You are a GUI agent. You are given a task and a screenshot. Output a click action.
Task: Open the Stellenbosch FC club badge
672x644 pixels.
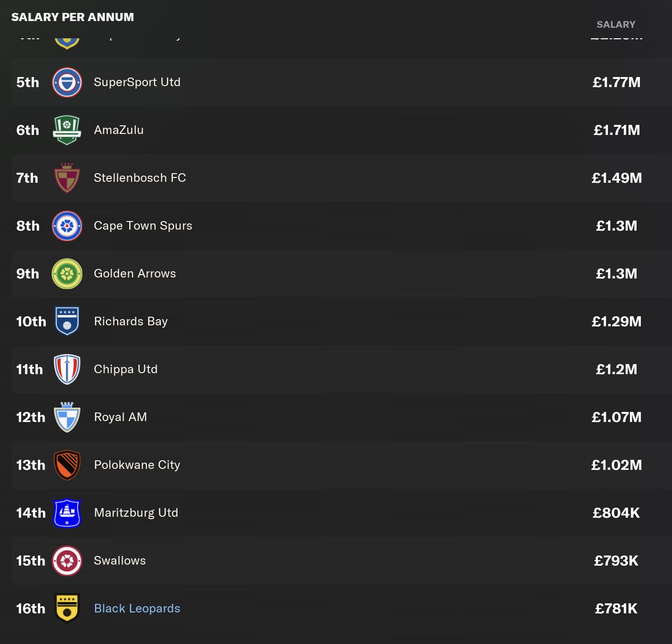(x=67, y=178)
